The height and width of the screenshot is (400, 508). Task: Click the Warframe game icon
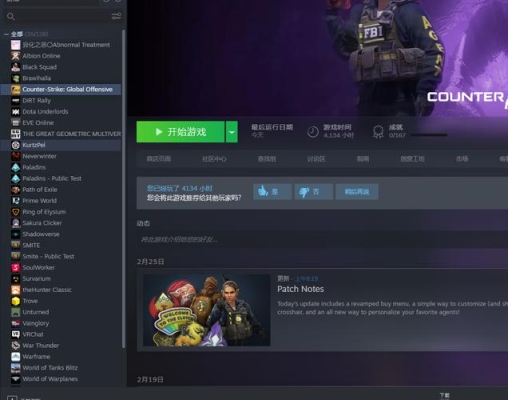tap(16, 357)
